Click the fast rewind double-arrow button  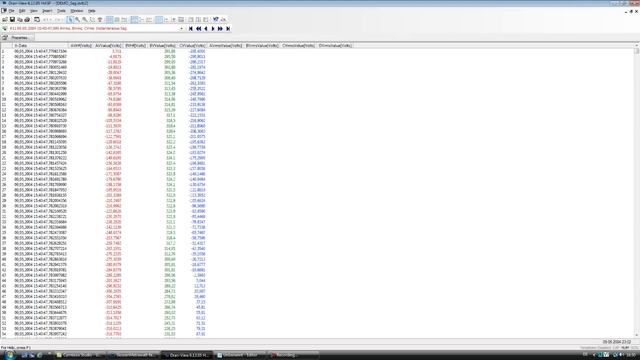(198, 29)
